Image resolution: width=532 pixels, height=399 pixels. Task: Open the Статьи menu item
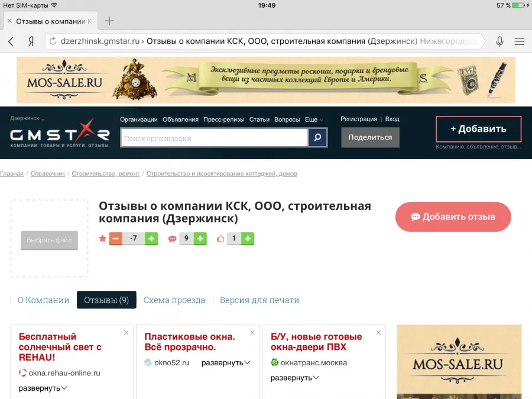coord(259,119)
